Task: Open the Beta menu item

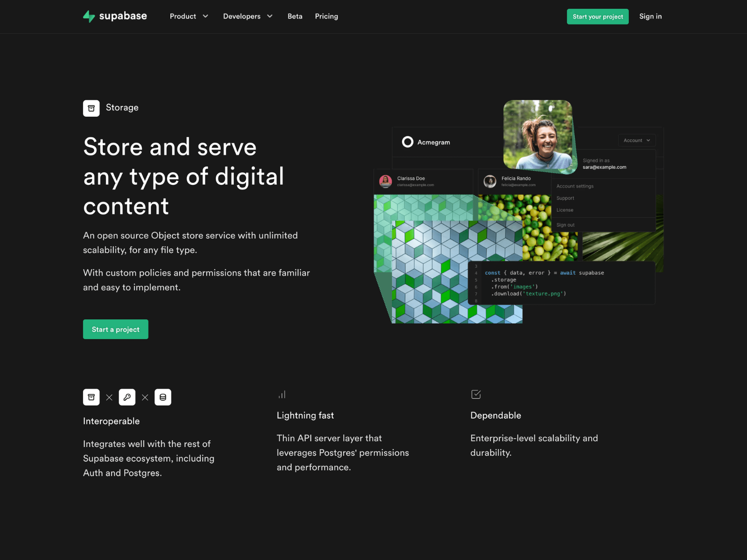Action: (295, 16)
